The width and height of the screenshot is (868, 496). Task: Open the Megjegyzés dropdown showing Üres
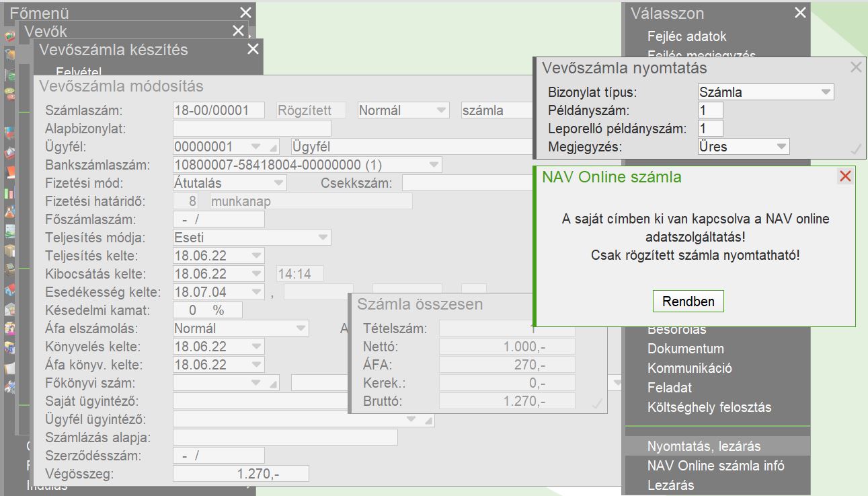pos(781,147)
